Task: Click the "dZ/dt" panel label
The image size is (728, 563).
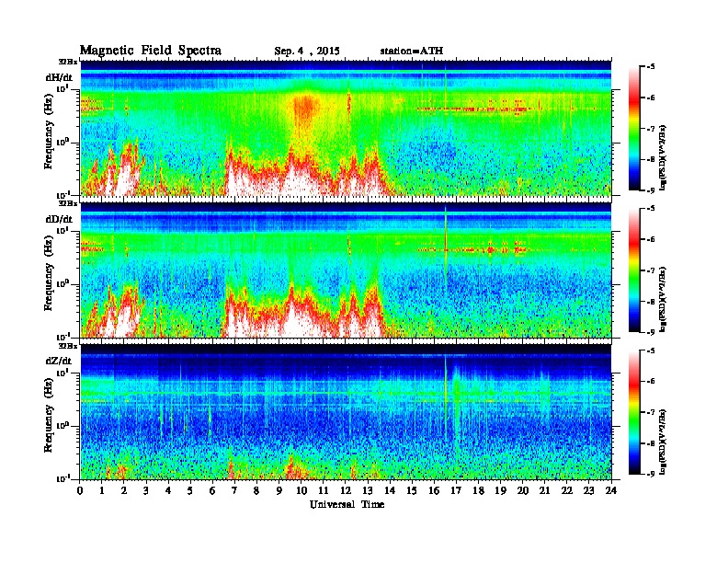Action: 59,361
